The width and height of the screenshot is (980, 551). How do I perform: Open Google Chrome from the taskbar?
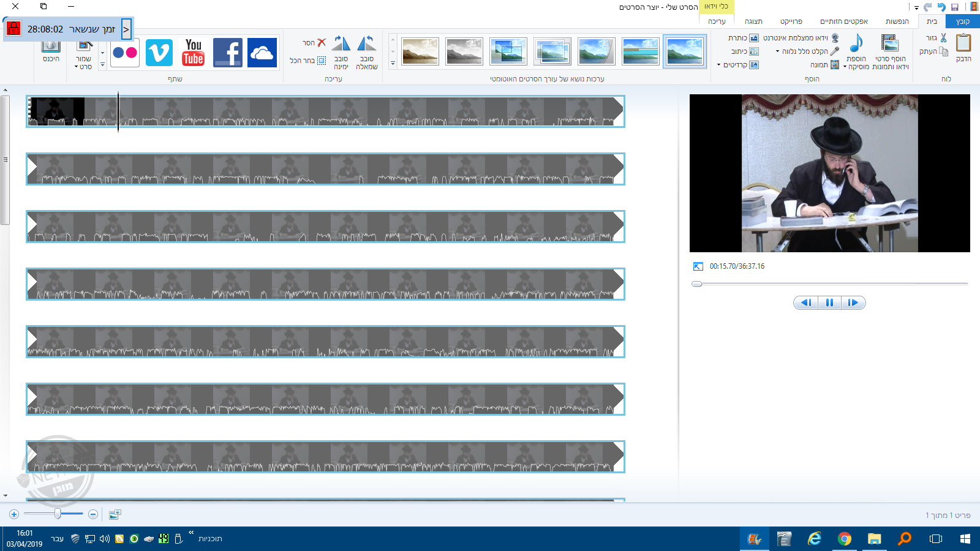pyautogui.click(x=845, y=539)
